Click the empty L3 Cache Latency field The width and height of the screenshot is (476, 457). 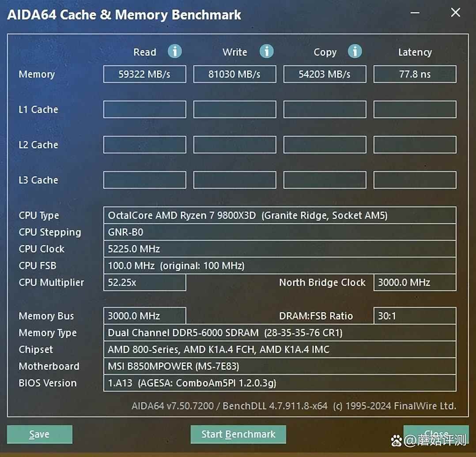[x=415, y=180]
